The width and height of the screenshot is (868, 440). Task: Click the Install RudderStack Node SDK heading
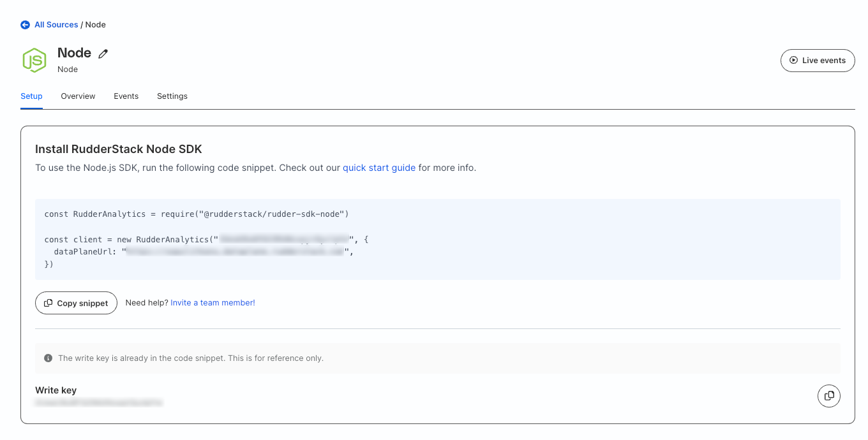[x=119, y=149]
